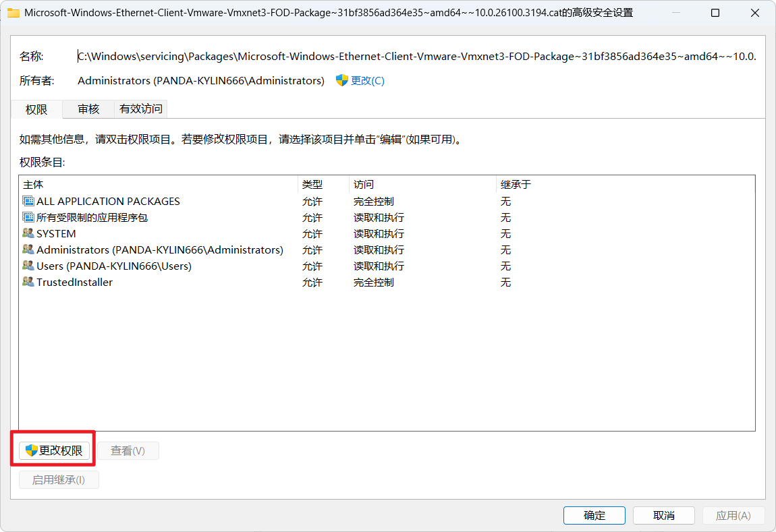Click the 查看(V) button
Viewport: 776px width, 532px height.
click(128, 450)
